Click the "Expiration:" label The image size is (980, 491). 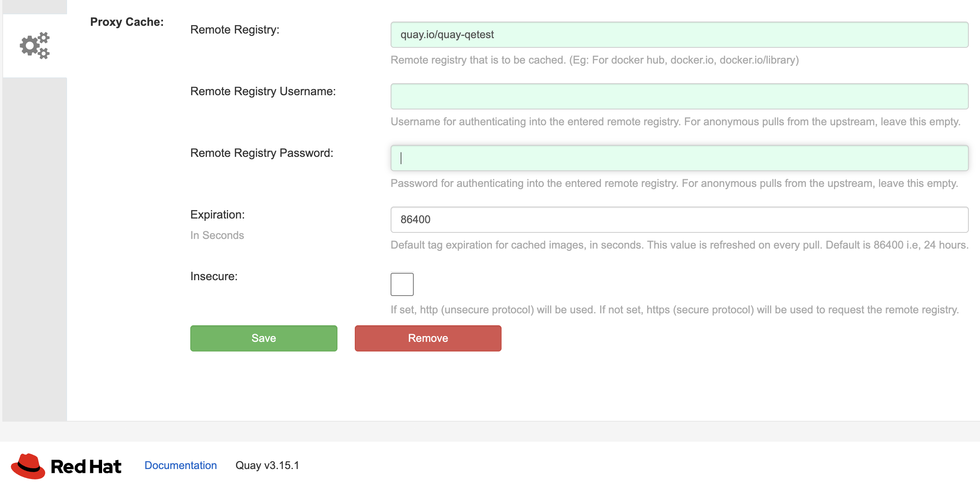[217, 215]
